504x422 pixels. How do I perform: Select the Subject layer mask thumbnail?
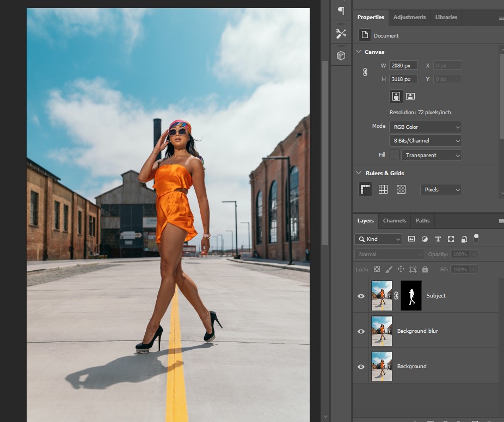coord(411,296)
